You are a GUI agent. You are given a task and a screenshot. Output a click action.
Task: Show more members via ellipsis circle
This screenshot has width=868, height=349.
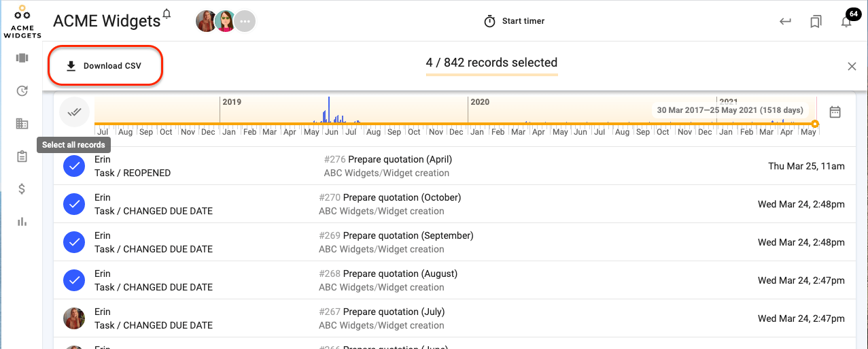(x=245, y=21)
